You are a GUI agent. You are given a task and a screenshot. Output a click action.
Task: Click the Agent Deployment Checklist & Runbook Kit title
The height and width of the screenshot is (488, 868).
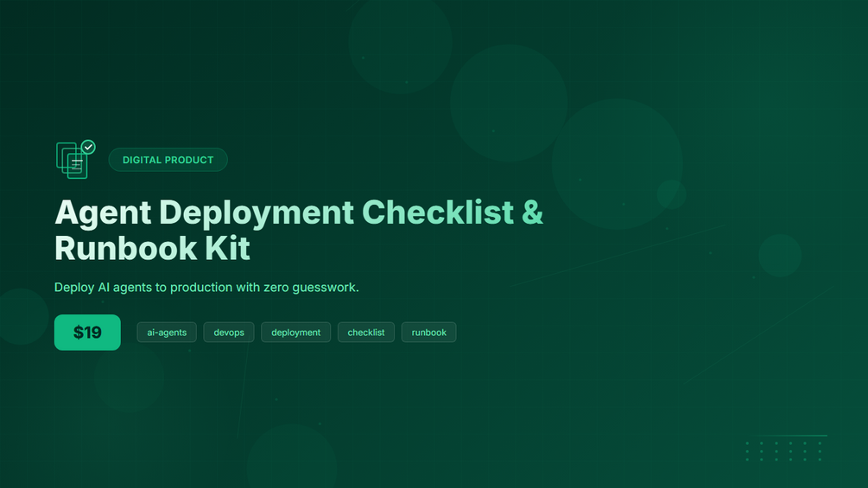tap(299, 230)
